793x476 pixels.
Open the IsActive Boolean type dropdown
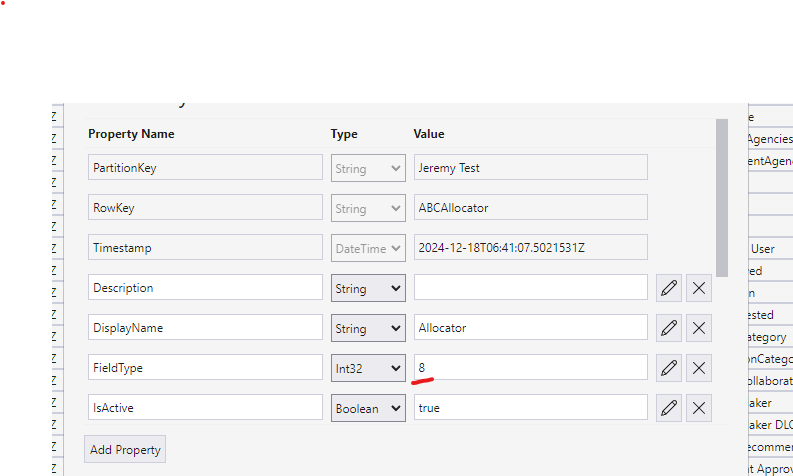tap(368, 408)
